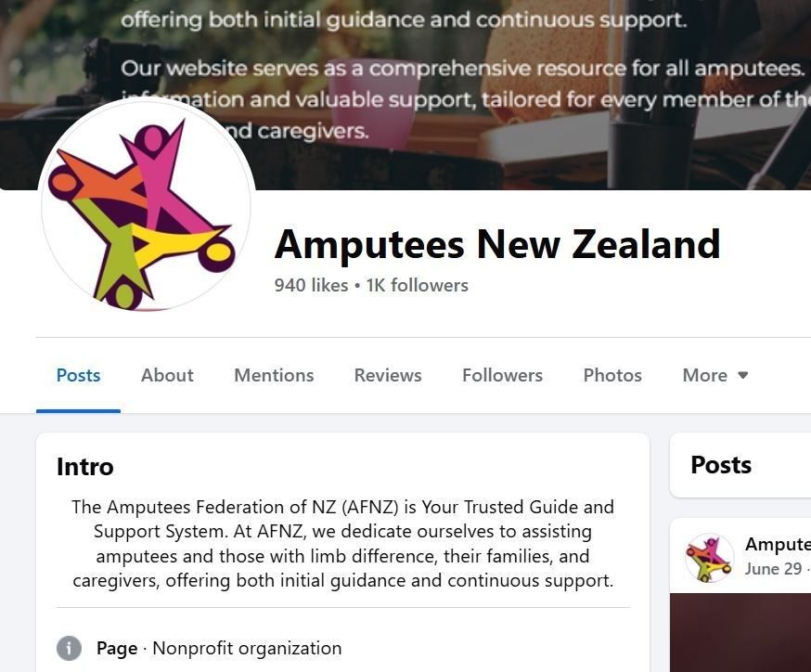This screenshot has height=672, width=811.
Task: Click the Amputees New Zealand page title
Action: [497, 244]
